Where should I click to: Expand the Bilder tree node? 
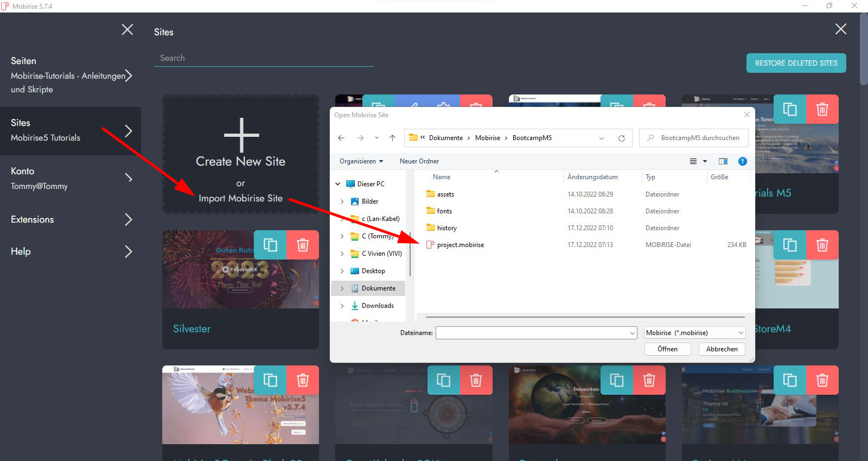pyautogui.click(x=342, y=201)
